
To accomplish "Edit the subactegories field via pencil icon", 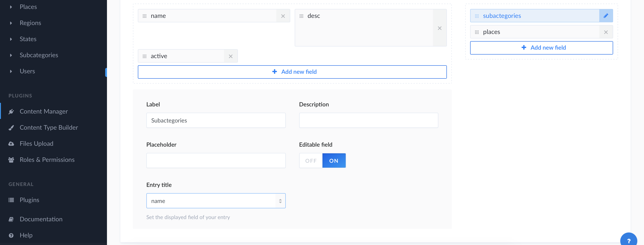I will click(x=606, y=15).
